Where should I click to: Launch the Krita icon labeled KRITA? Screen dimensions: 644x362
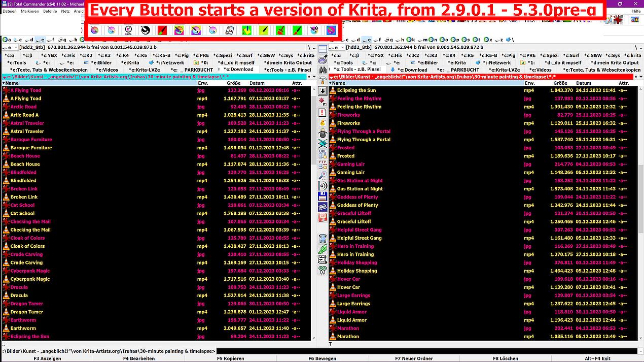129,30
